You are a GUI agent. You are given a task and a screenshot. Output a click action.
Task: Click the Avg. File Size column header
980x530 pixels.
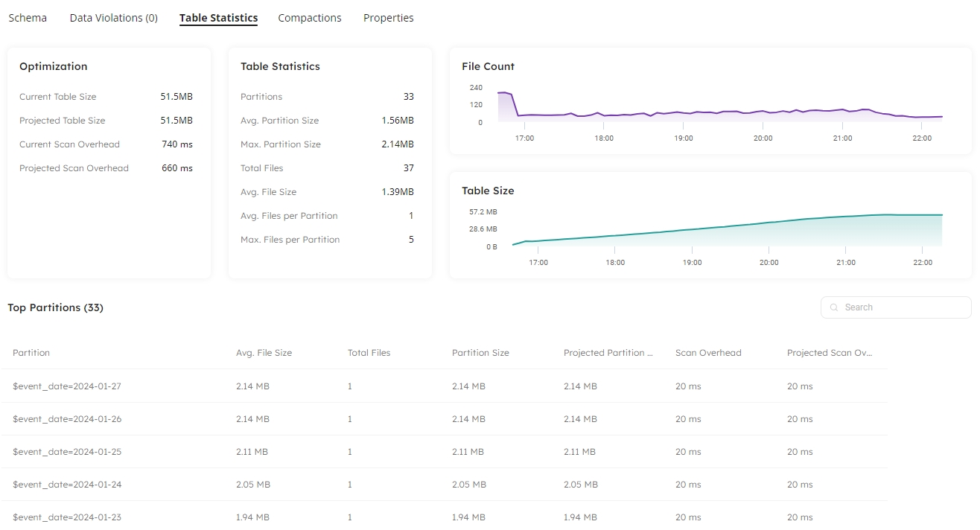click(264, 353)
